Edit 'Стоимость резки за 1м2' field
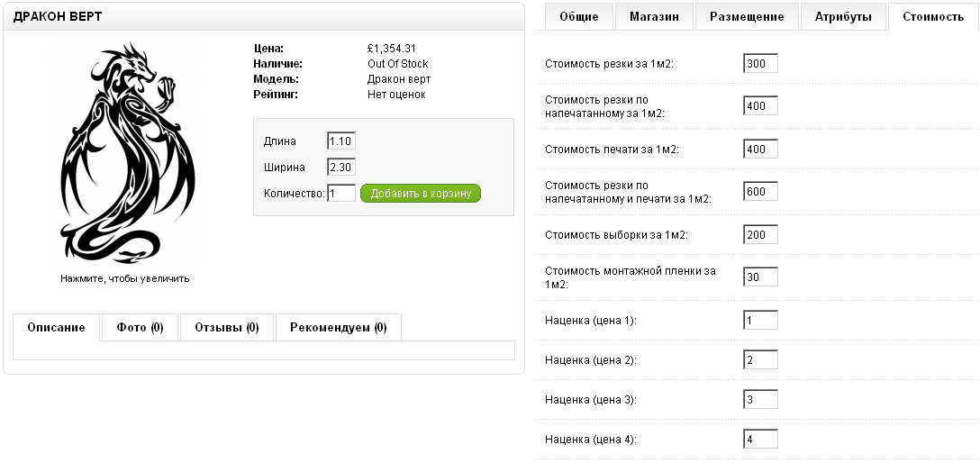The width and height of the screenshot is (980, 472). click(x=760, y=64)
